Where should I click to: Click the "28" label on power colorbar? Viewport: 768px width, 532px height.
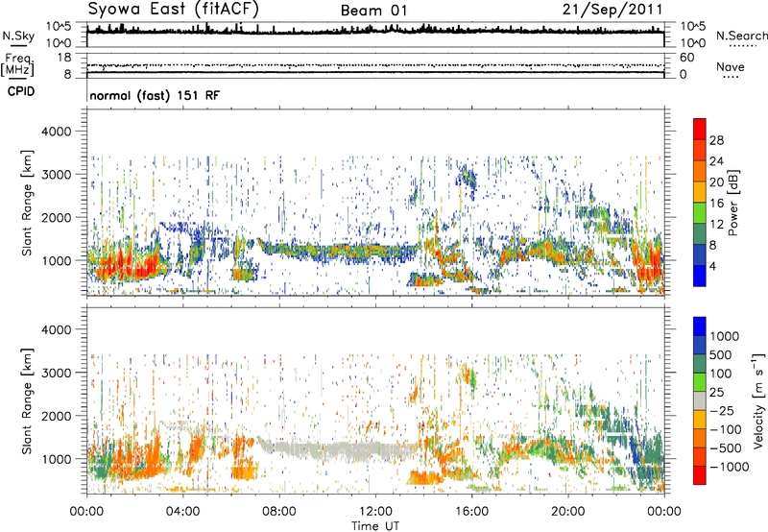click(716, 140)
